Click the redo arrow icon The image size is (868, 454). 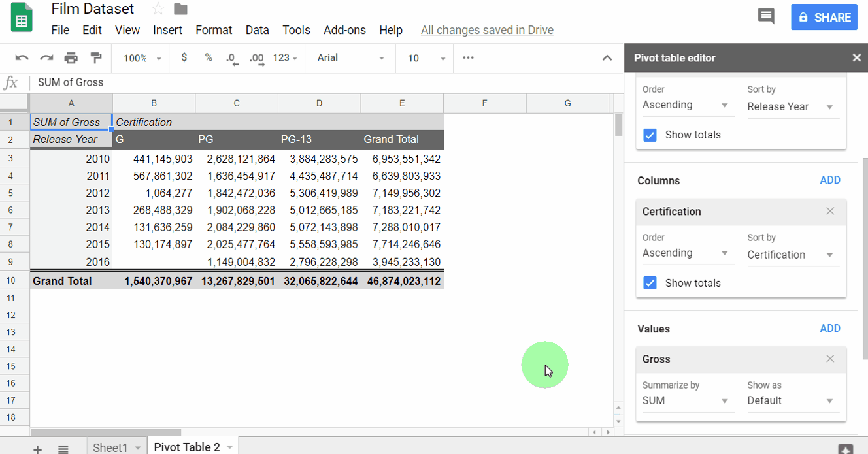click(x=46, y=58)
